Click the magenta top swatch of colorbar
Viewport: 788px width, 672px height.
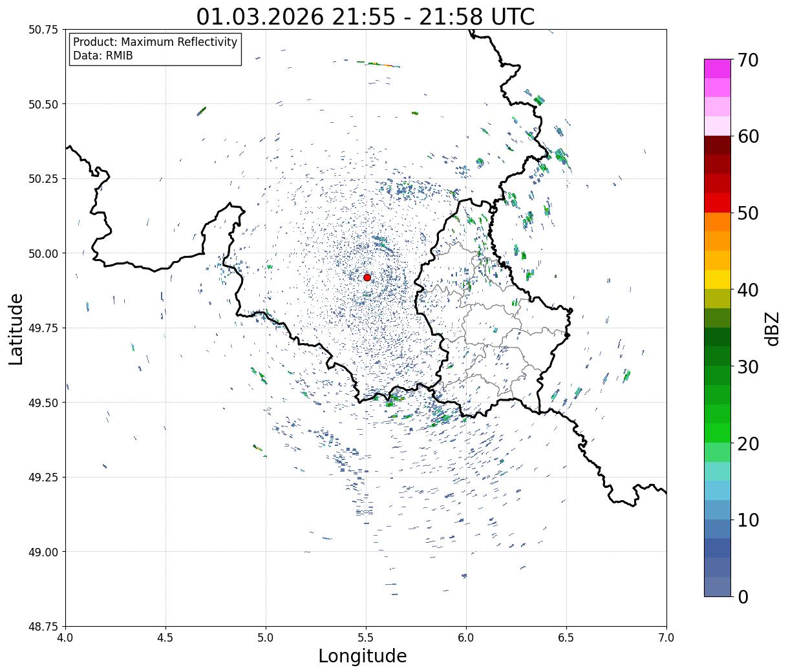pyautogui.click(x=718, y=68)
